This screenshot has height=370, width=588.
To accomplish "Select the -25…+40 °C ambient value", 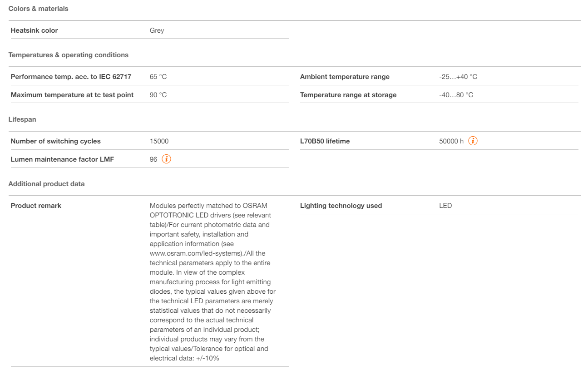I will point(458,77).
